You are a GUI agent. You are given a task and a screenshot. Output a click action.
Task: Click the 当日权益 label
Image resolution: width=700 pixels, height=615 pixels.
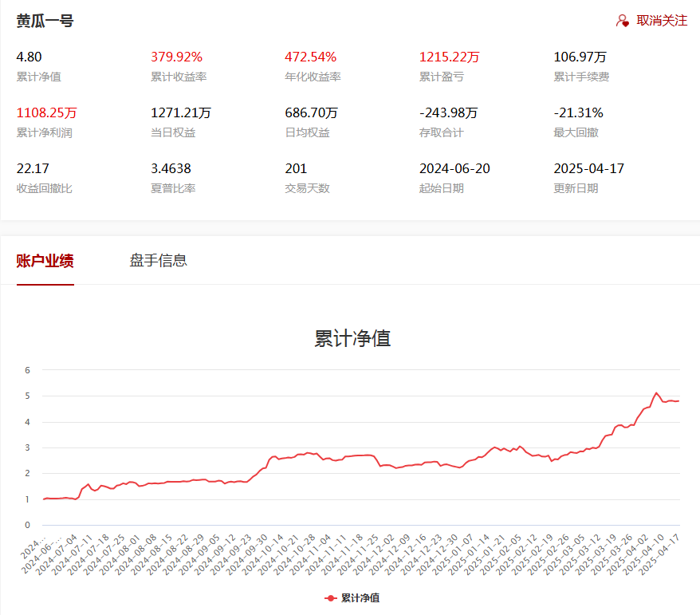pos(173,132)
